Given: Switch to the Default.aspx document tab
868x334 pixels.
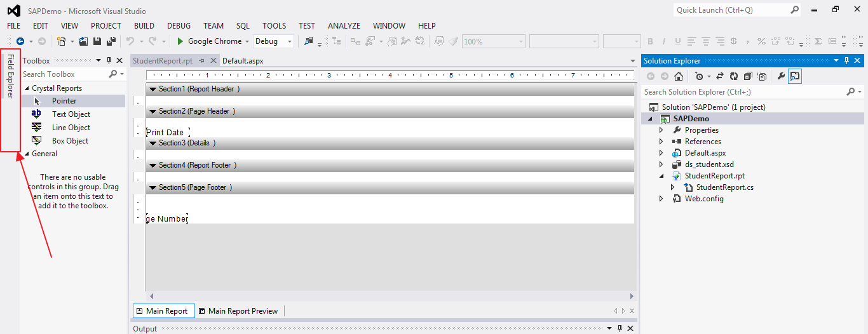Looking at the screenshot, I should pos(243,61).
